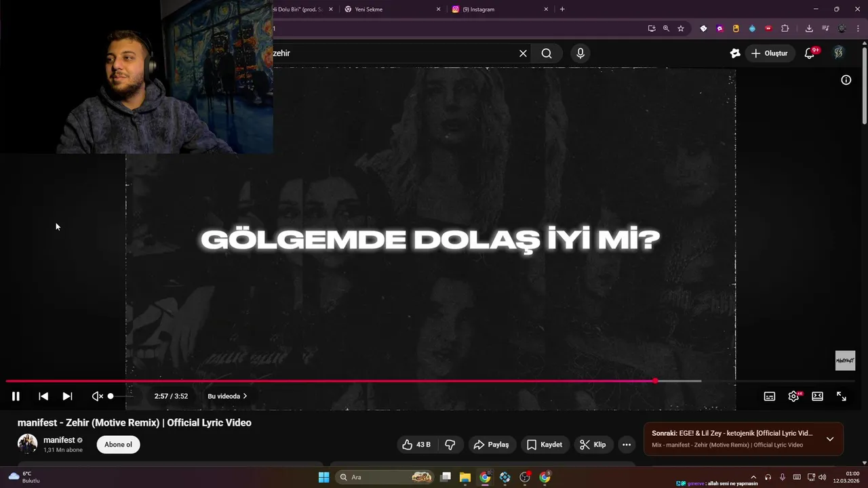Open Task View on the taskbar
This screenshot has height=488, width=868.
pos(446,477)
